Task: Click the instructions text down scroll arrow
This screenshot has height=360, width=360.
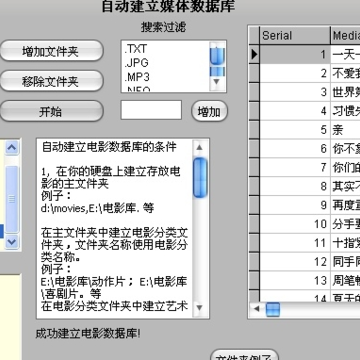Action: pos(199,307)
